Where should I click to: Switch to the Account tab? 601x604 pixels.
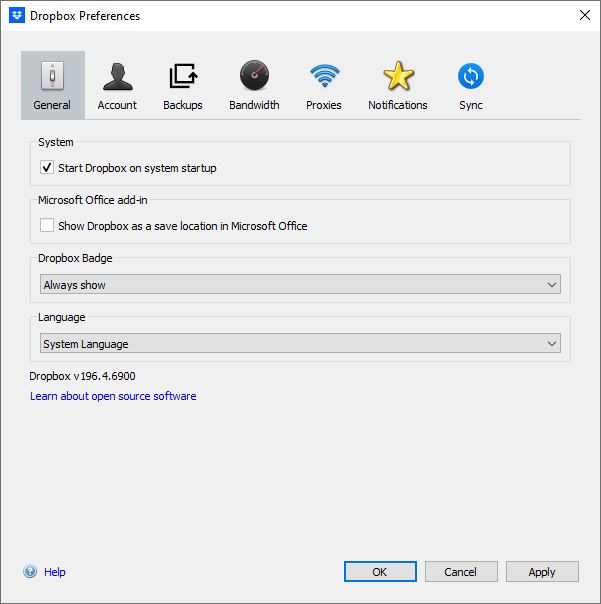click(117, 85)
